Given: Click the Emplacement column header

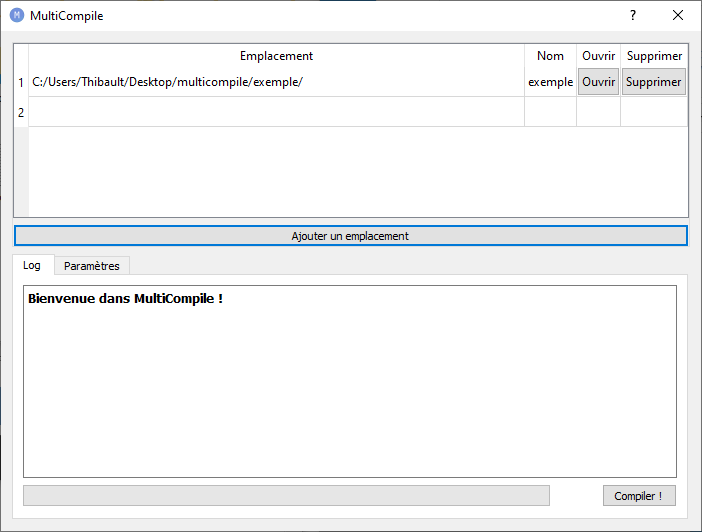Looking at the screenshot, I should [x=276, y=56].
